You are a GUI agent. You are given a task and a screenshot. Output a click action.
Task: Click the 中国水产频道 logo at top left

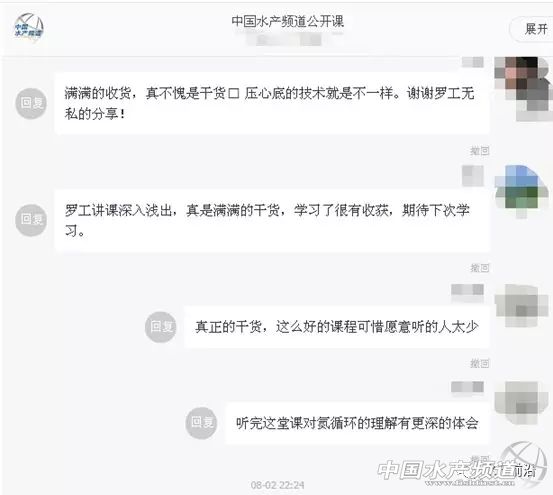click(x=29, y=27)
